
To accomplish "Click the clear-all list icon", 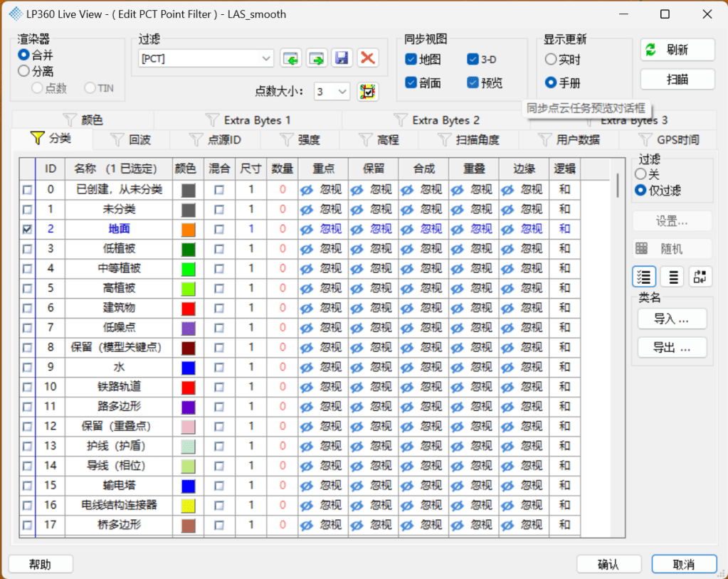I will coord(672,277).
